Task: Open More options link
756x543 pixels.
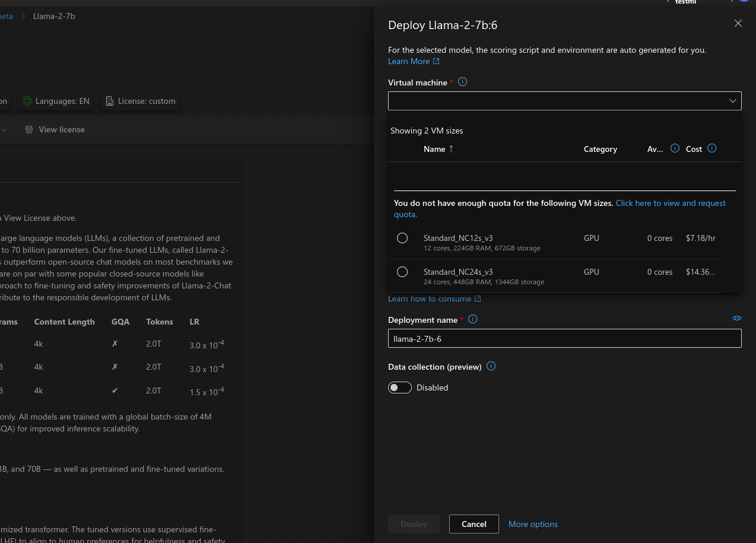Action: pyautogui.click(x=533, y=524)
